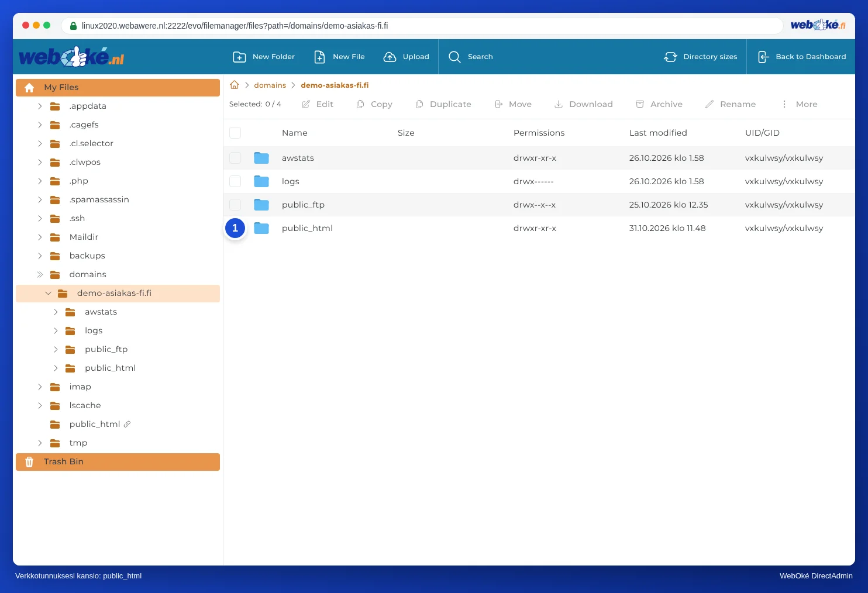
Task: Check the awstats row checkbox
Action: click(235, 158)
